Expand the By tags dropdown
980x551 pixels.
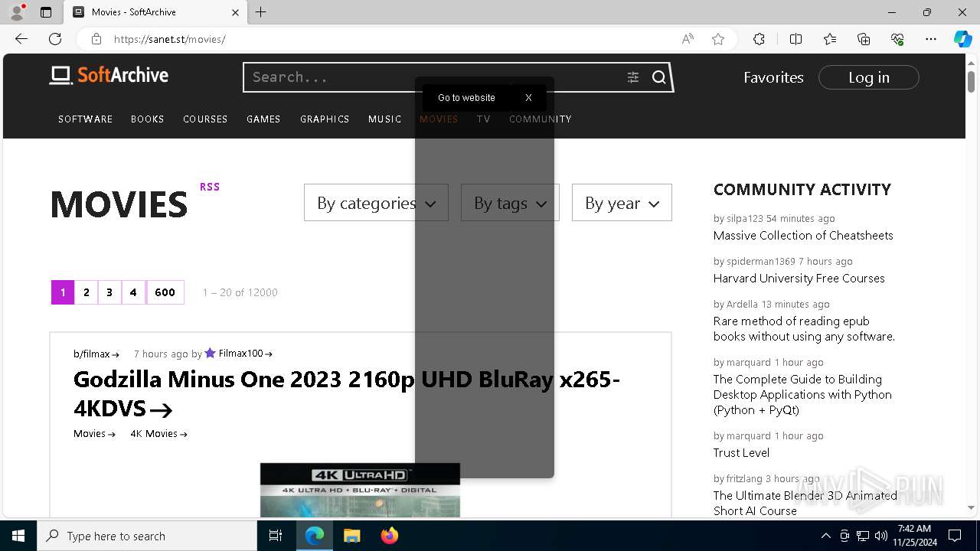point(510,203)
